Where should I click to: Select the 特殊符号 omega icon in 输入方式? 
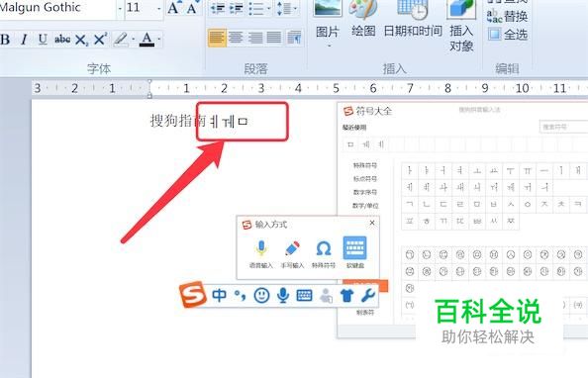tap(324, 248)
